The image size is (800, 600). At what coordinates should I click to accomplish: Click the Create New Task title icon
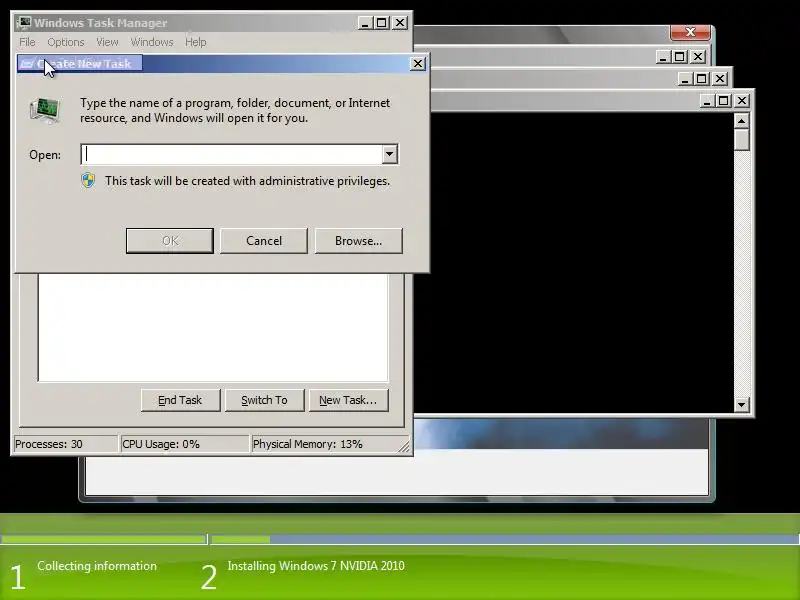point(27,64)
